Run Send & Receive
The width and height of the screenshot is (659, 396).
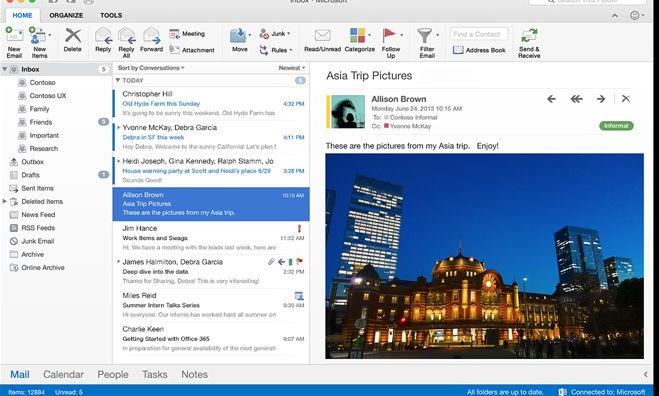click(529, 43)
